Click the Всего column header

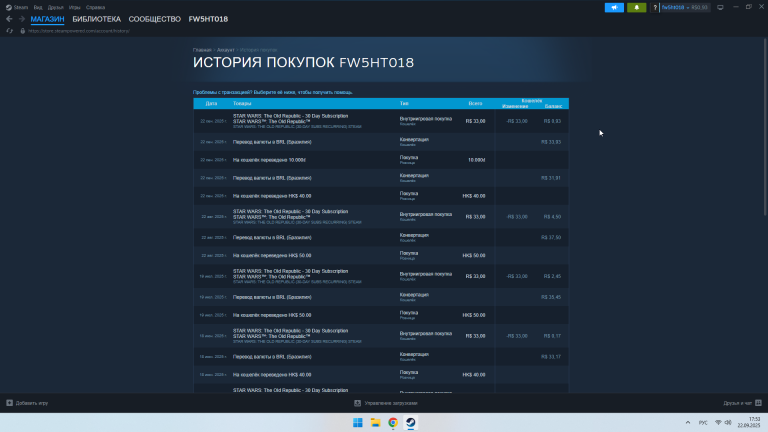click(475, 103)
